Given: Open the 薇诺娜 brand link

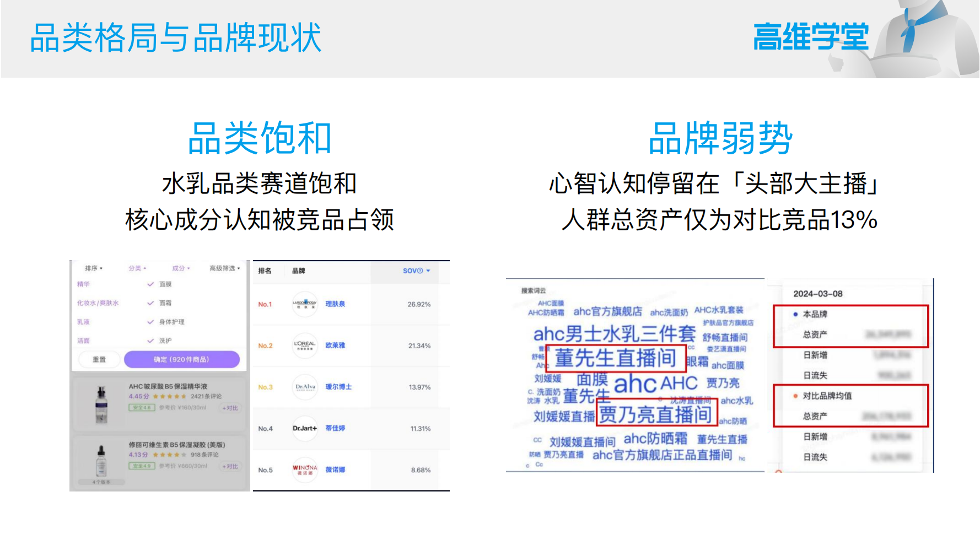Looking at the screenshot, I should tap(335, 469).
